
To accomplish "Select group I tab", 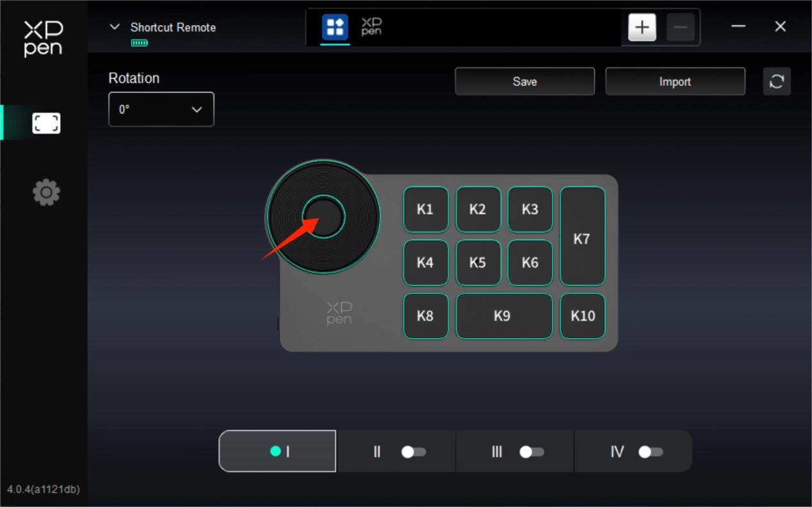I will click(x=277, y=451).
